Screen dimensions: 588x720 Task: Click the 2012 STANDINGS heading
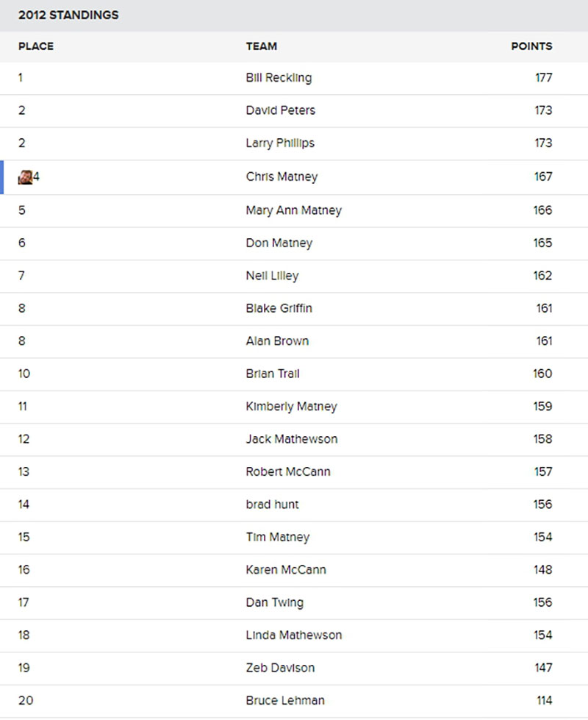pos(68,15)
